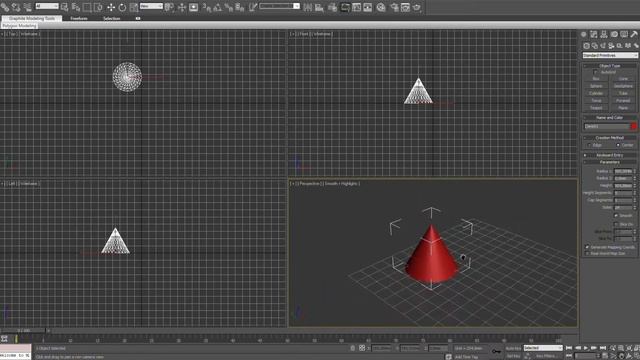Open the Modify panel tab icon
The height and width of the screenshot is (360, 640).
click(x=593, y=34)
